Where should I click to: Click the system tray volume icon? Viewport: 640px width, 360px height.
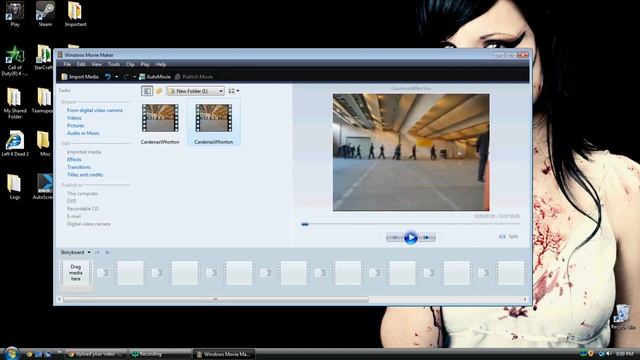(609, 353)
